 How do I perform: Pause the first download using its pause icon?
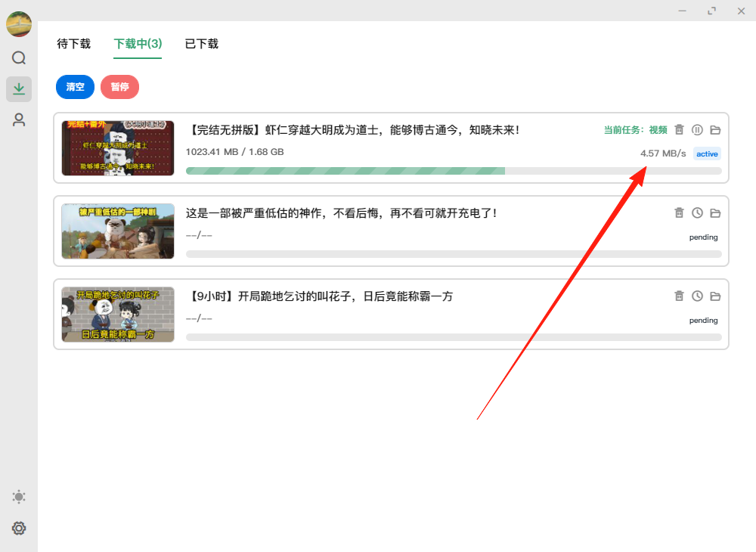pyautogui.click(x=697, y=129)
